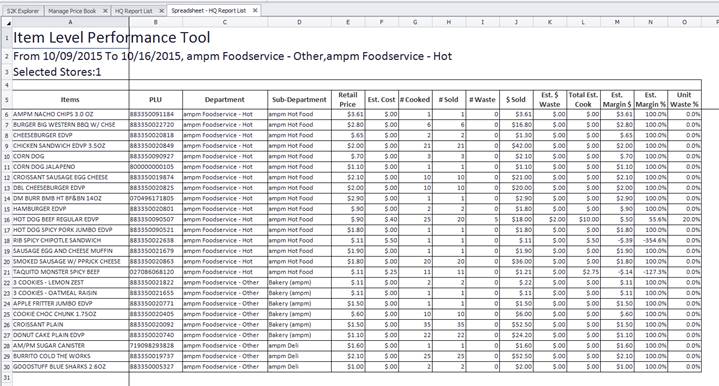Click the PLU column heading cell
This screenshot has height=386, width=719.
coord(156,99)
